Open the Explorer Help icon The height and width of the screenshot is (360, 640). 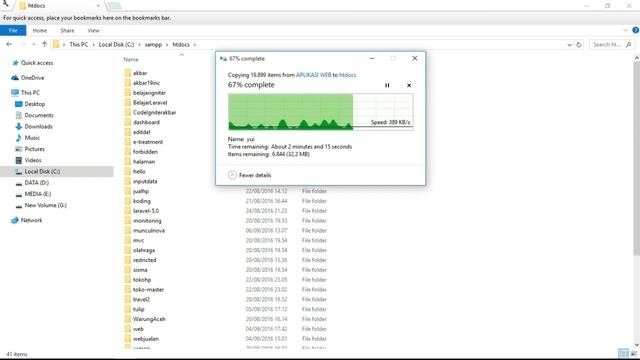click(636, 30)
